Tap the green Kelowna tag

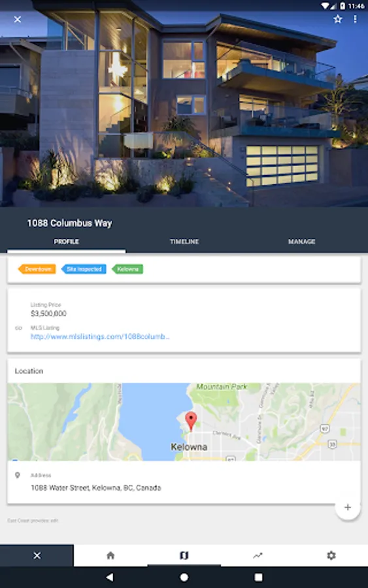pos(127,269)
